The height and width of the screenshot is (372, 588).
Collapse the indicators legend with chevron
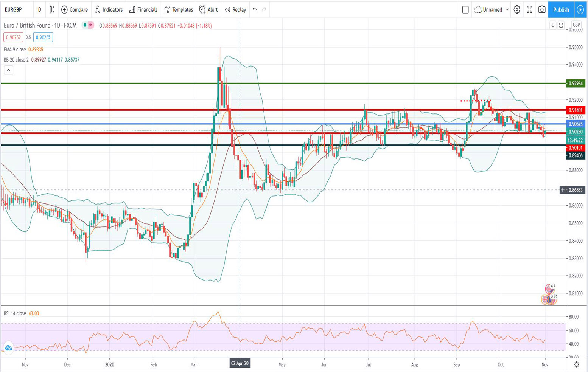8,70
